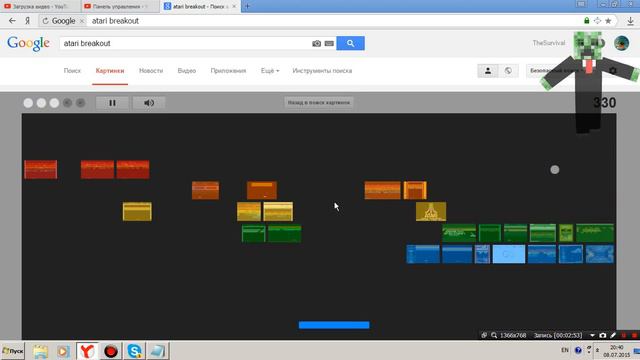Open Windows Explorer from taskbar

(40, 351)
